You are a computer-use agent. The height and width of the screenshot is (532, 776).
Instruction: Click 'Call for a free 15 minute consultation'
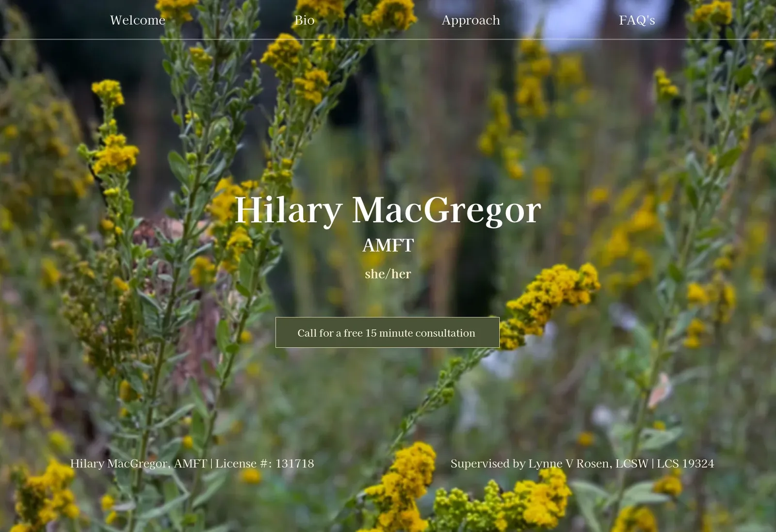click(x=388, y=333)
